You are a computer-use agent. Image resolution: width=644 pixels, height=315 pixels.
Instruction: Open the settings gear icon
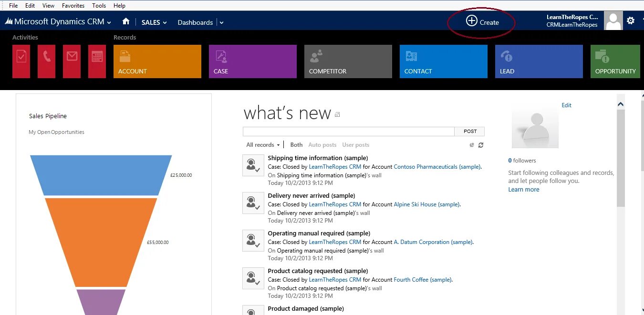[631, 20]
